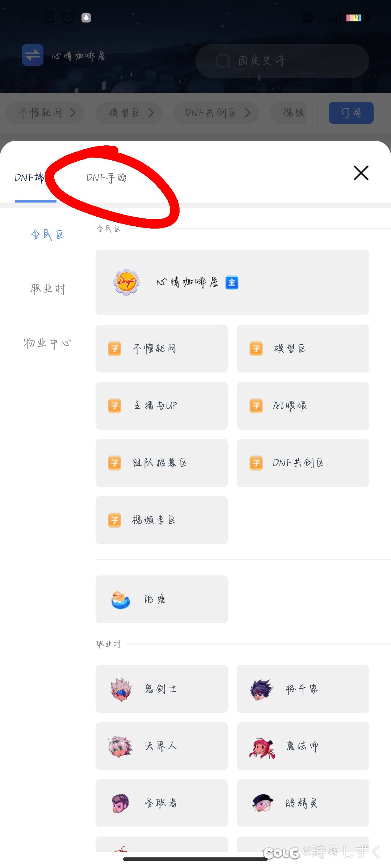Switch to the DNF手游 tab
The width and height of the screenshot is (391, 868).
point(106,178)
